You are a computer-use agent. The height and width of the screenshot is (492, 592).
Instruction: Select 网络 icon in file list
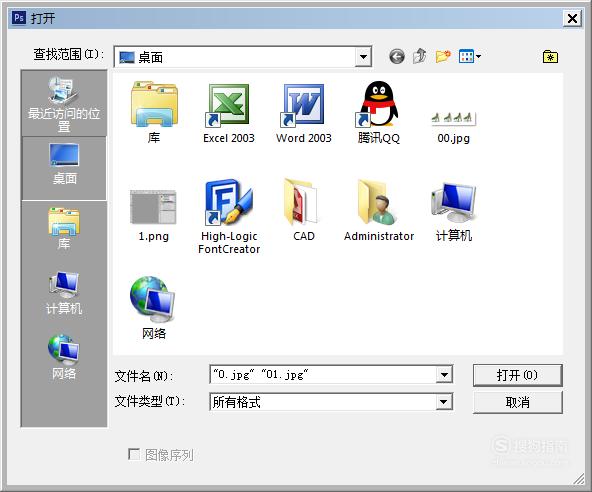coord(153,308)
